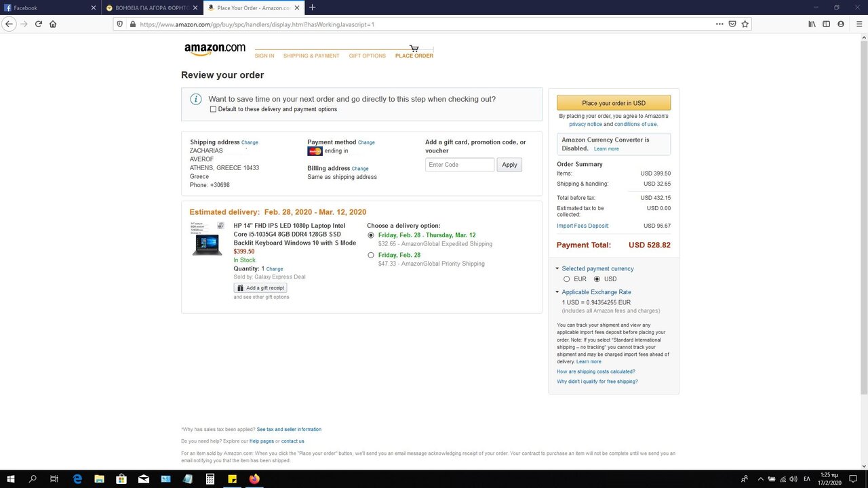Click the tracking protection shield icon
The image size is (868, 488).
click(x=120, y=24)
